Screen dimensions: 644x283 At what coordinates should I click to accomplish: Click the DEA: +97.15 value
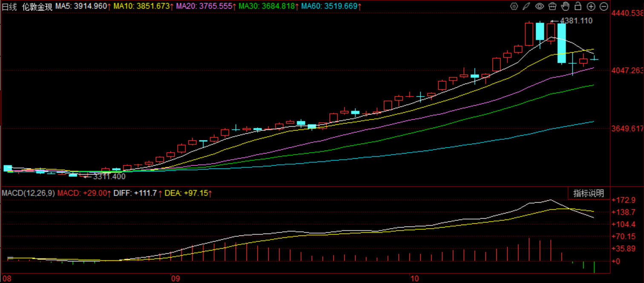click(x=189, y=193)
